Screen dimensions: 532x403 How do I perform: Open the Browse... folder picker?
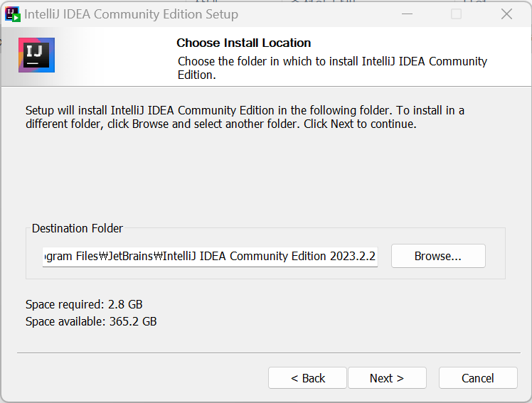tap(438, 257)
